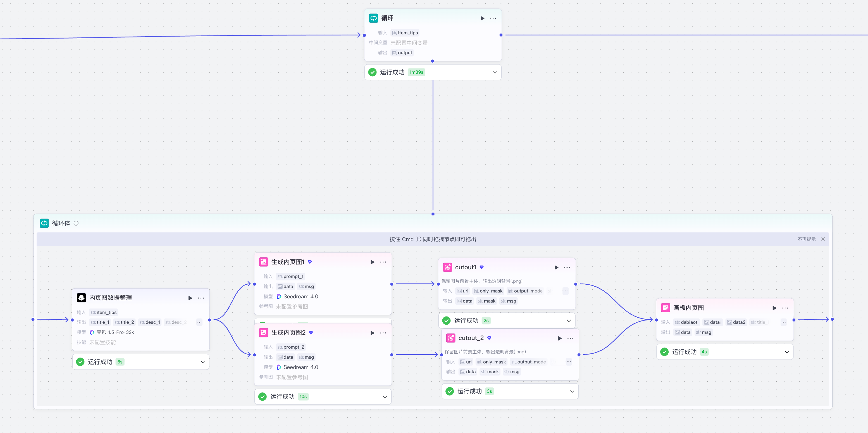The height and width of the screenshot is (433, 868).
Task: Expand 生成内页图2 run result 10s
Action: [385, 397]
